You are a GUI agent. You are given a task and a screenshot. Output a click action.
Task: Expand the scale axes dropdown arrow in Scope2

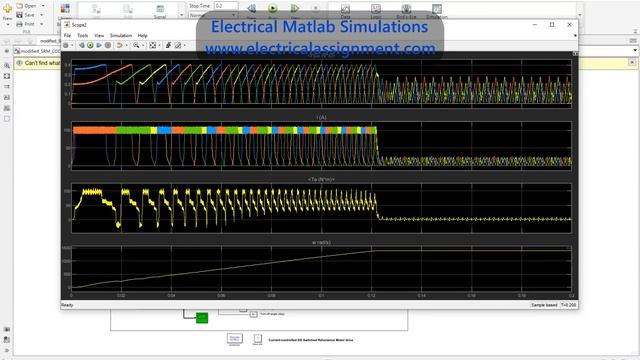[159, 45]
